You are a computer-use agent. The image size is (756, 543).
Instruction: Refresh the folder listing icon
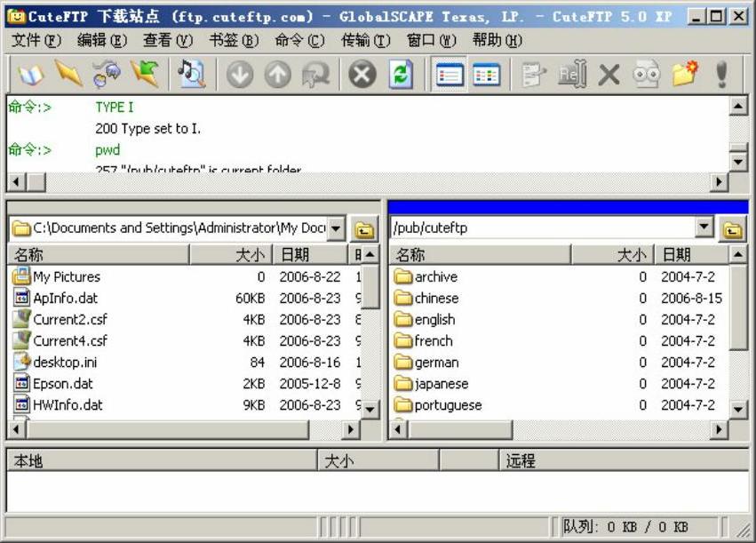[x=401, y=75]
